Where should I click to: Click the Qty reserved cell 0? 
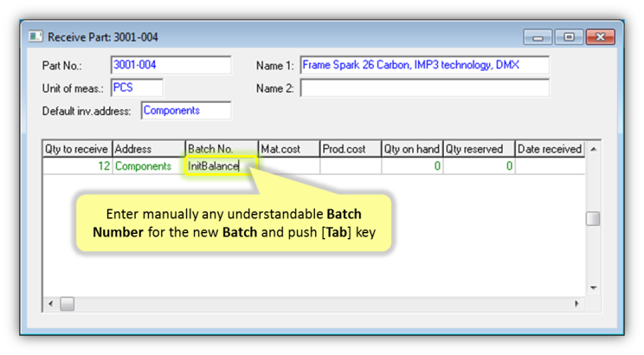tap(480, 166)
